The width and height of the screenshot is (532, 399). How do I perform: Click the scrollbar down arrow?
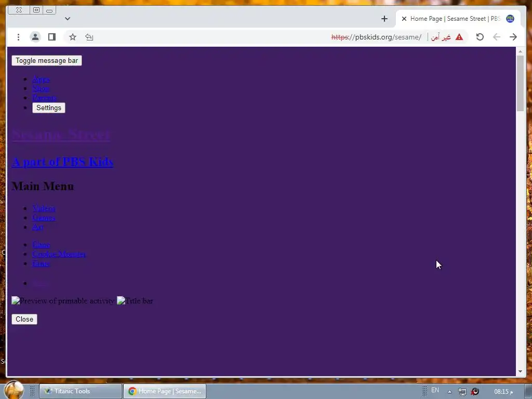(x=520, y=371)
